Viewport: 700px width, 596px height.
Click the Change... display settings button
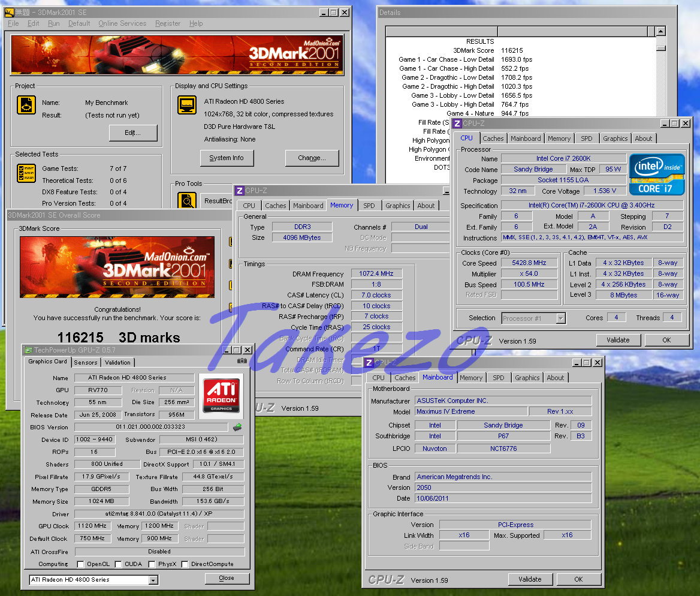[312, 158]
